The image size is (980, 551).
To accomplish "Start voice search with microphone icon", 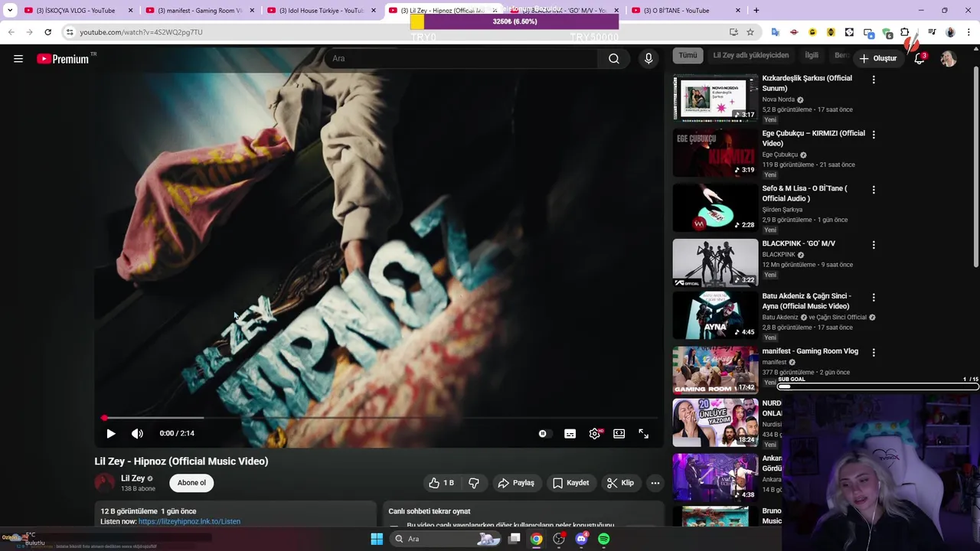I will [x=648, y=59].
